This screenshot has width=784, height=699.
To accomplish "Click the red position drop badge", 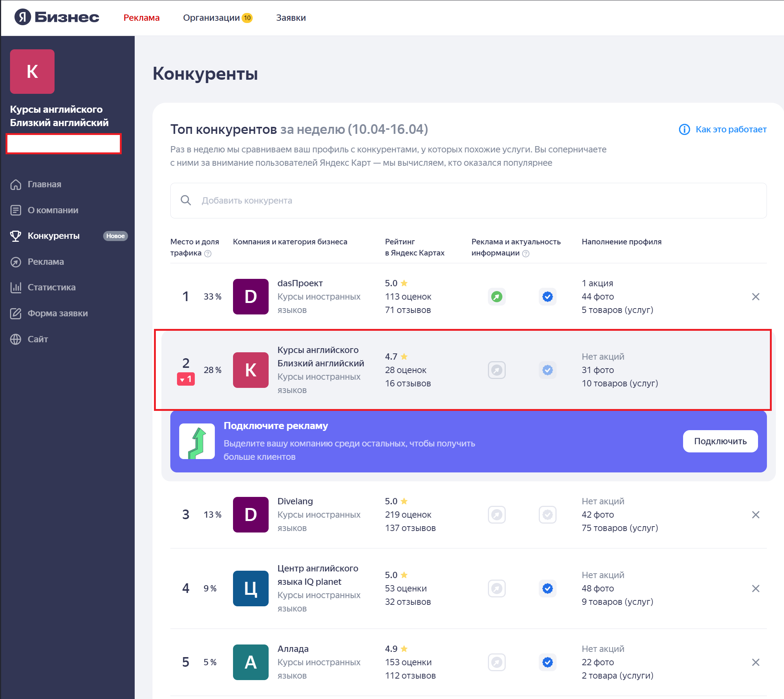I will [x=186, y=379].
